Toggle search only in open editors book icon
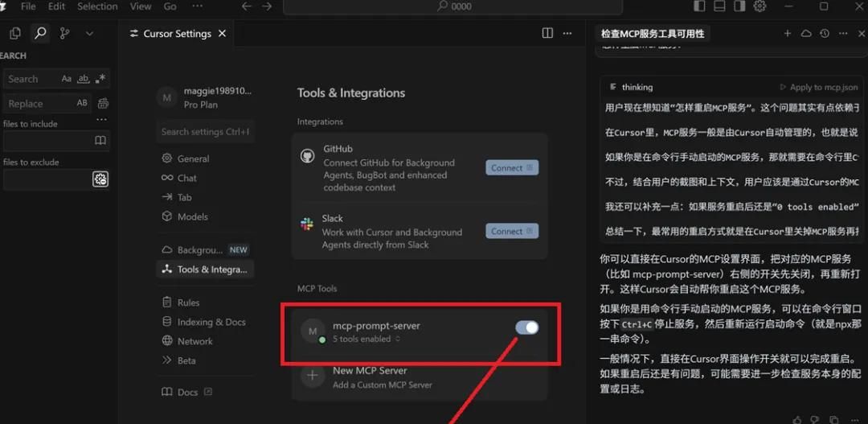This screenshot has height=424, width=868. coord(100,141)
